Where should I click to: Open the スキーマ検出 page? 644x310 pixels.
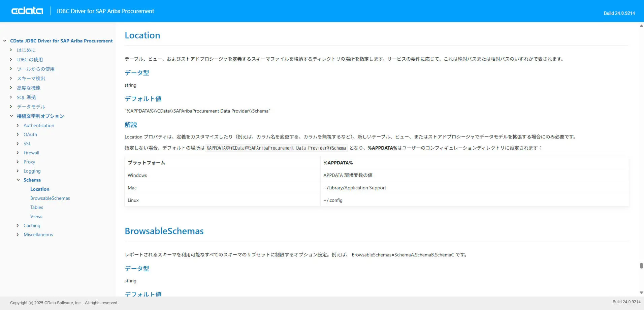click(31, 78)
